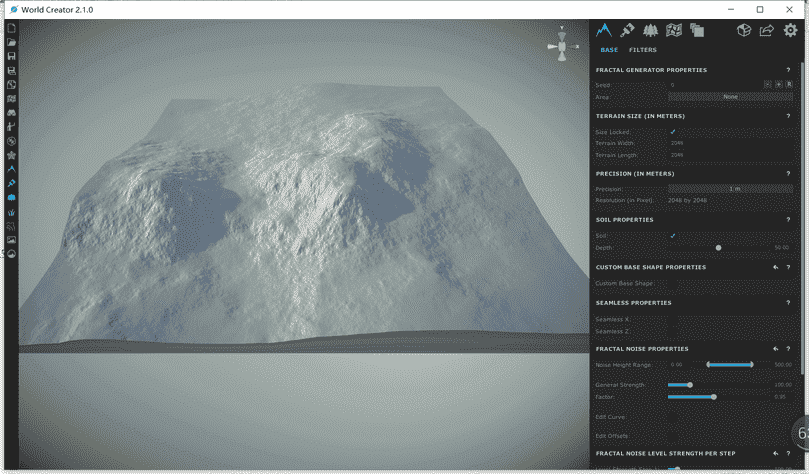Screen dimensions: 809x474
Task: Reset Custom Base Shape Properties with arrow
Action: pos(775,267)
